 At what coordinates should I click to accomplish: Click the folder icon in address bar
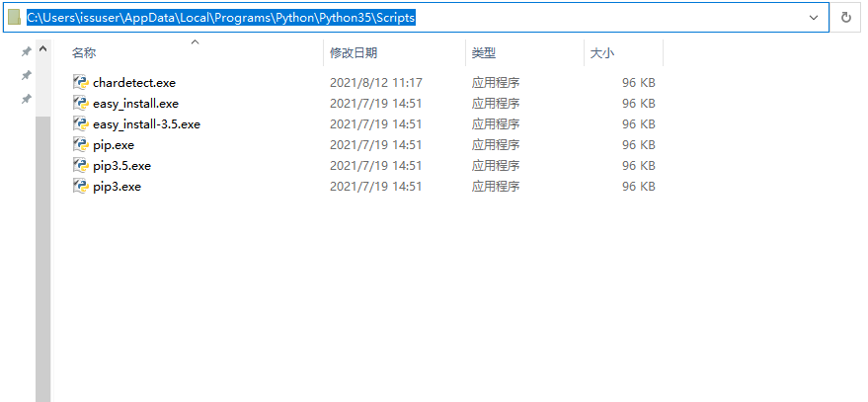click(15, 18)
